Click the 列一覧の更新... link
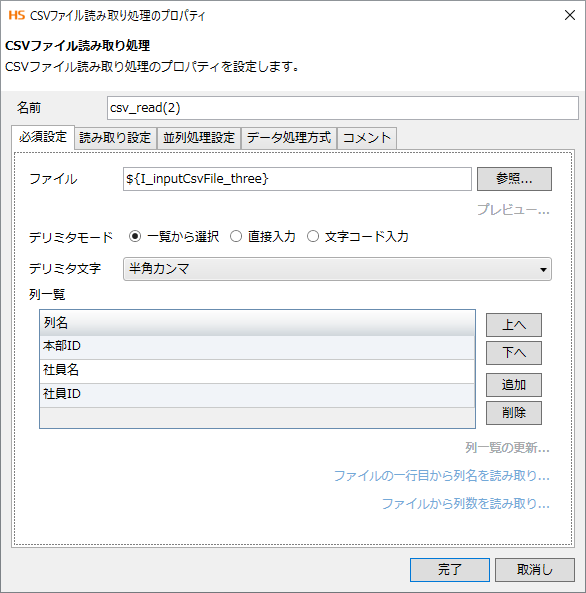The width and height of the screenshot is (586, 593). [x=507, y=448]
